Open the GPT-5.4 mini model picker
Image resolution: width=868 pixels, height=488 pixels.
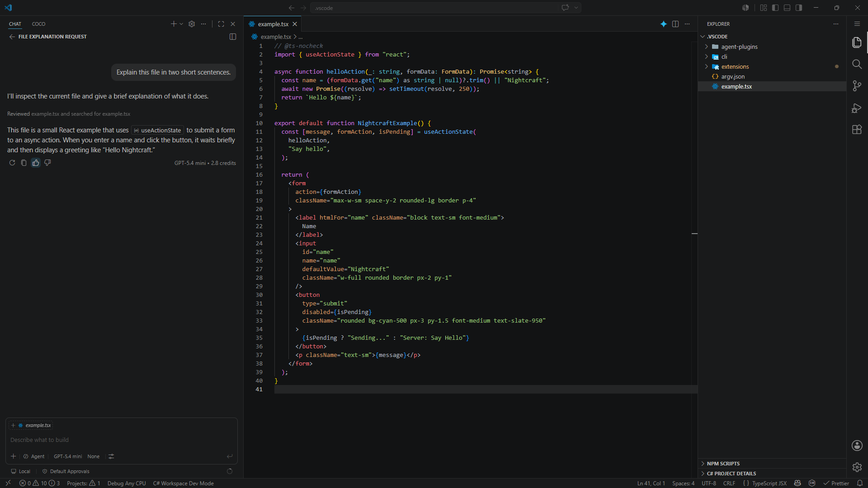coord(68,456)
